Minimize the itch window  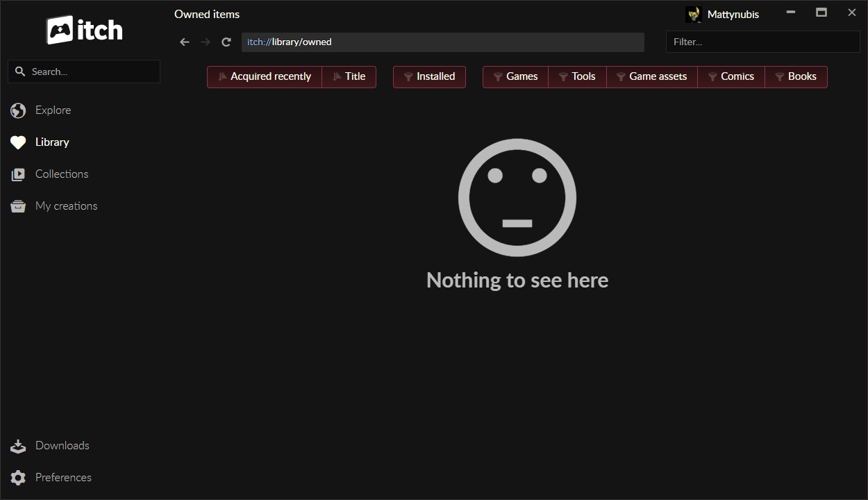[791, 12]
